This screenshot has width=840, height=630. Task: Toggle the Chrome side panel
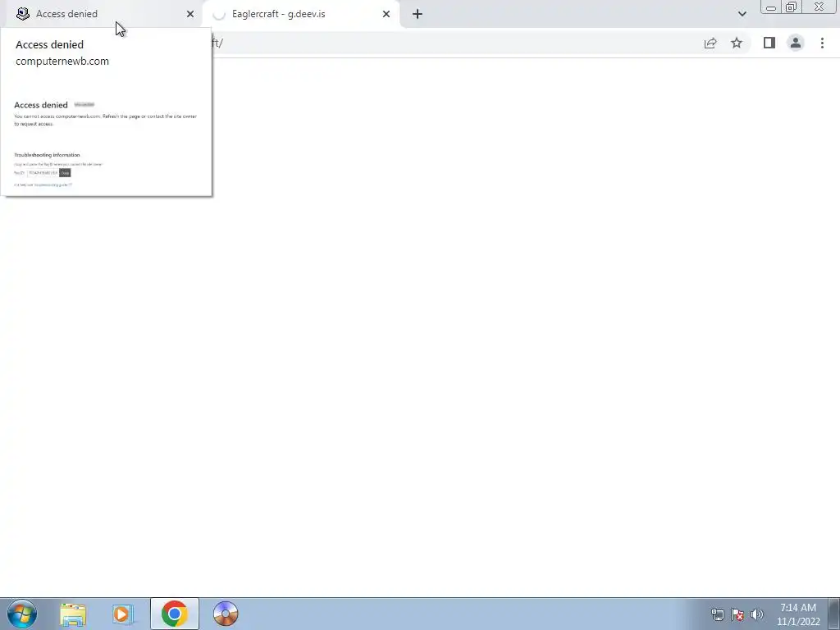(769, 43)
